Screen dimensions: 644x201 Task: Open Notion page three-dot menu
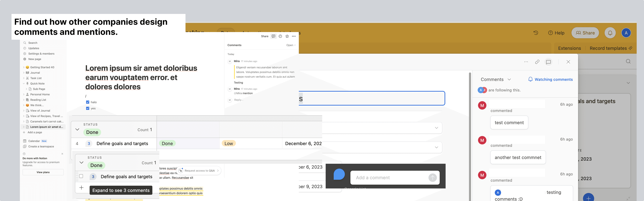click(294, 36)
